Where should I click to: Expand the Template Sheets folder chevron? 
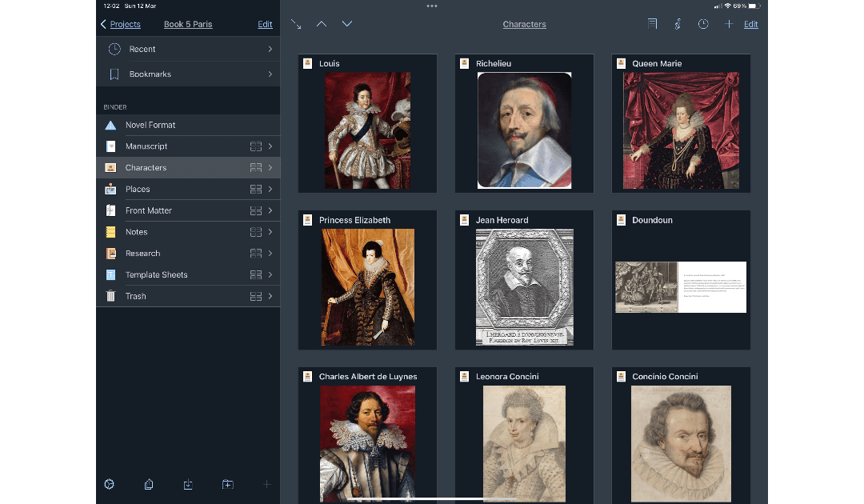click(x=270, y=275)
